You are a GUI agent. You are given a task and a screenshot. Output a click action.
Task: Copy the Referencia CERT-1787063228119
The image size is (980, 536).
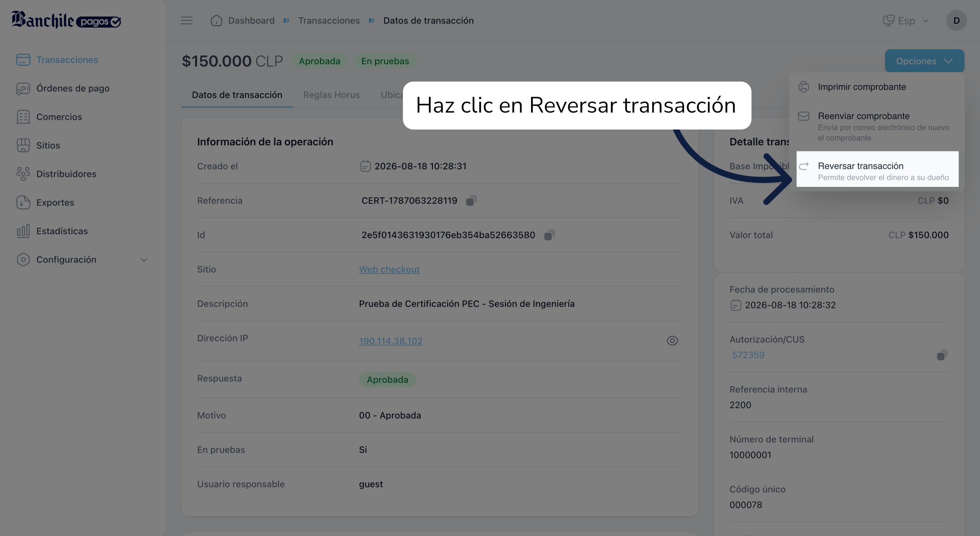[x=471, y=201]
